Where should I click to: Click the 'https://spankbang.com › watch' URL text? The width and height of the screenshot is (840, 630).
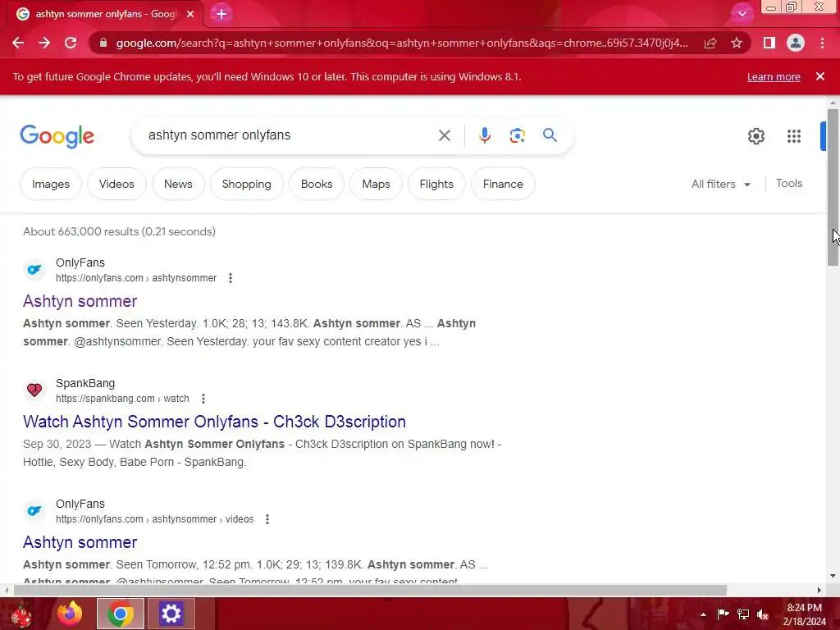point(122,399)
